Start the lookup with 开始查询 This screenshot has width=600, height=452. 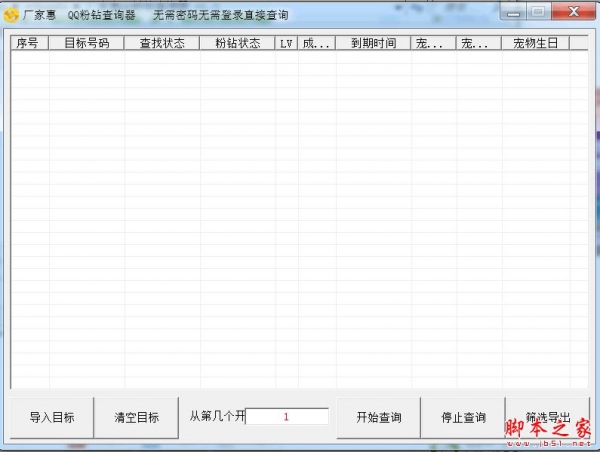click(x=378, y=417)
